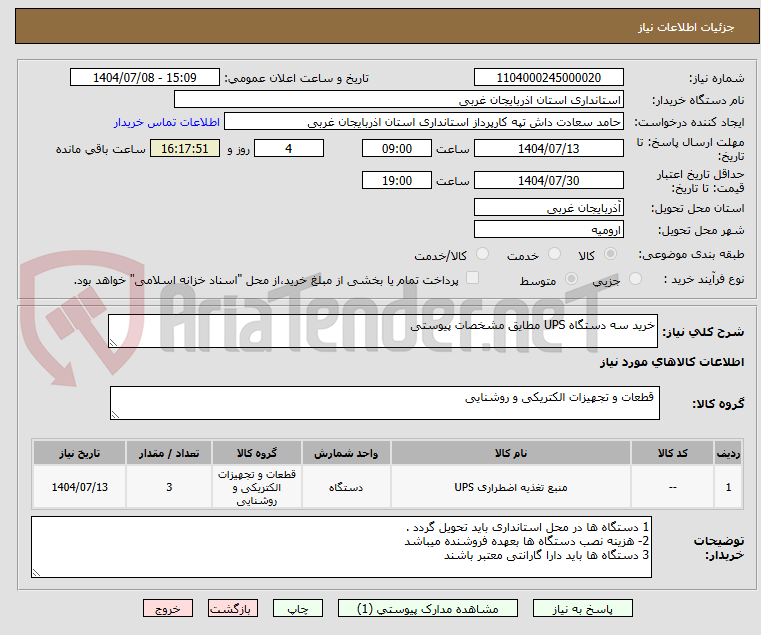Click the جزئیات اطلاعات نیاز header title
Image resolution: width=761 pixels, height=635 pixels.
(686, 27)
